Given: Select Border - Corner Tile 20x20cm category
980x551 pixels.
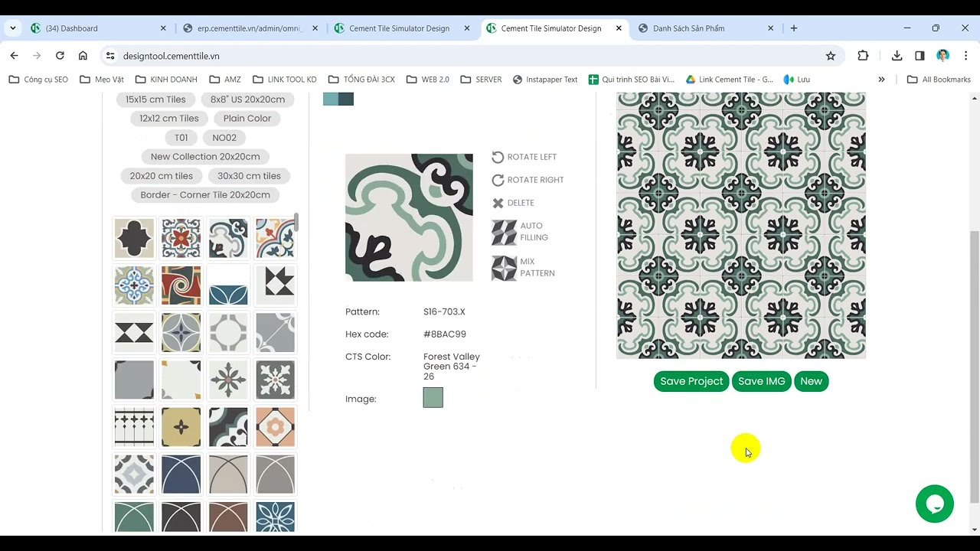Looking at the screenshot, I should 205,195.
